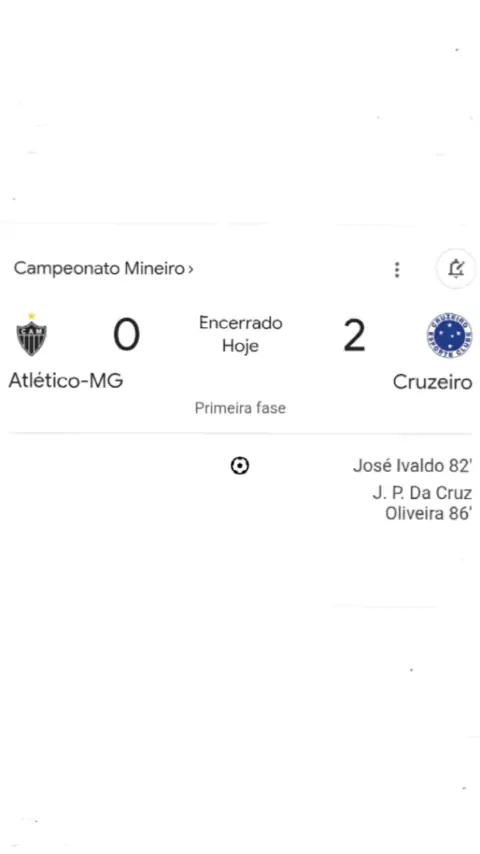Select the Atlético-MG team name

[66, 380]
